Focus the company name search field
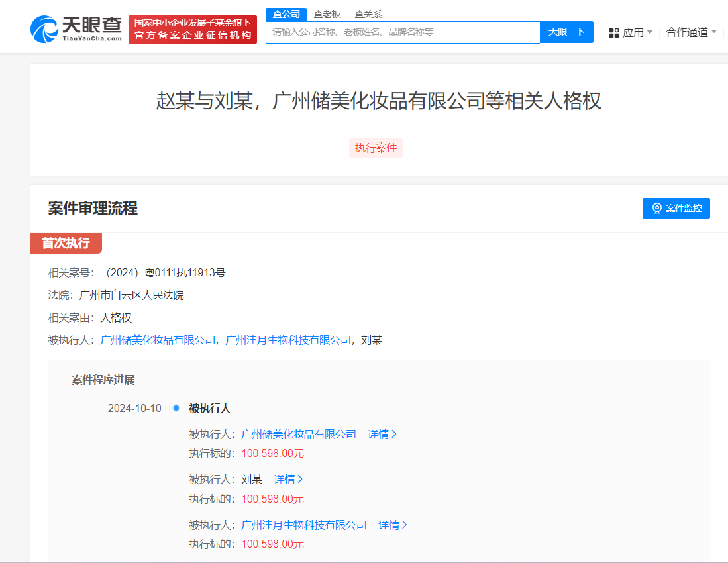Image resolution: width=728 pixels, height=563 pixels. [403, 32]
